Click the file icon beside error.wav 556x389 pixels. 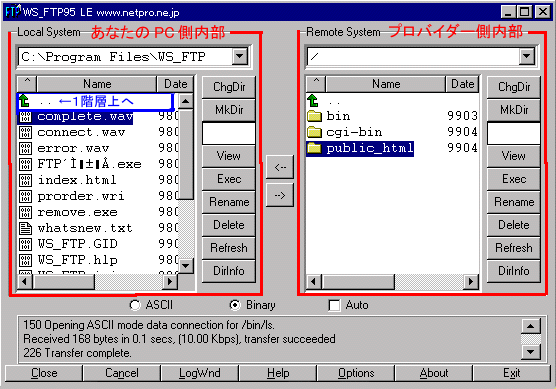[x=25, y=149]
